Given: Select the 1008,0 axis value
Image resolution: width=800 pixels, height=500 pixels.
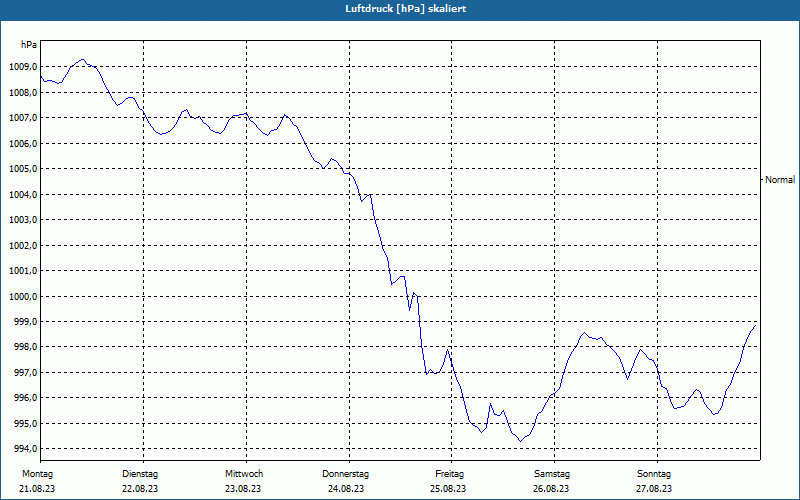Looking at the screenshot, I should (22, 93).
